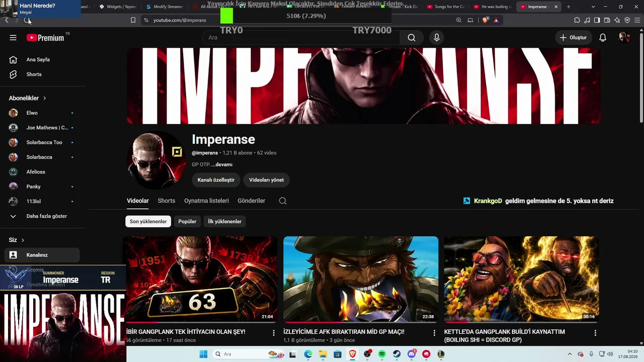The width and height of the screenshot is (644, 362).
Task: Open the 22:38 AFK mid GP thumbnail
Action: 361,279
